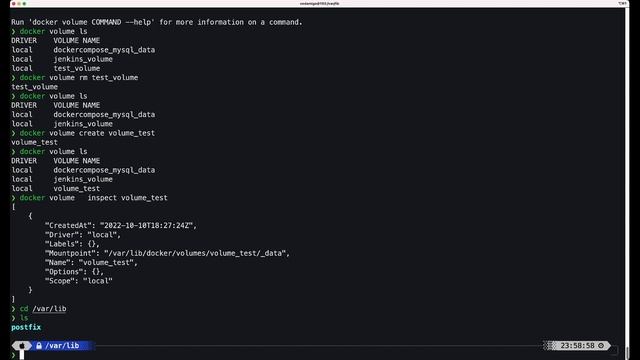This screenshot has width=640, height=360.
Task: Click the green maximize window button
Action: pos(24,3)
